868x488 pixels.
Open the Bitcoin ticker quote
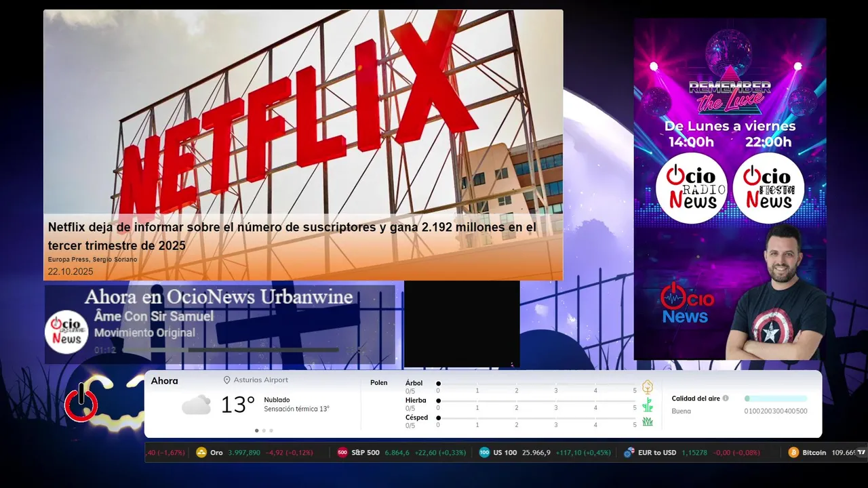click(x=821, y=453)
